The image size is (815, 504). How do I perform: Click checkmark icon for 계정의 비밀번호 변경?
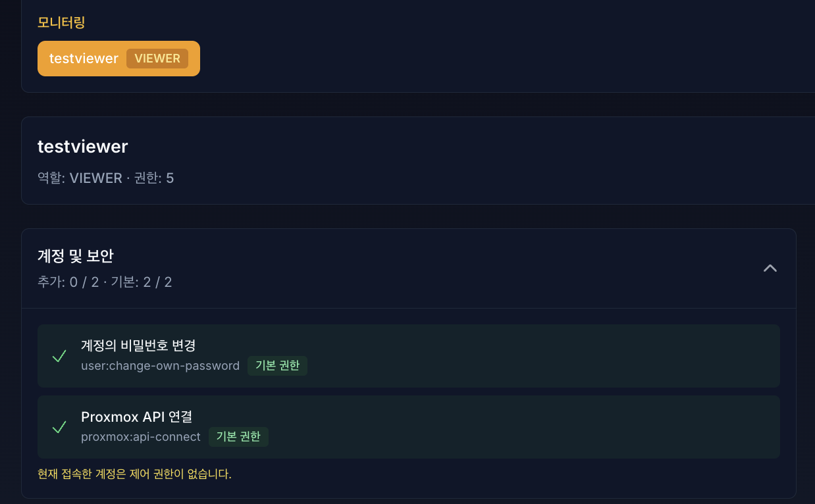(59, 356)
